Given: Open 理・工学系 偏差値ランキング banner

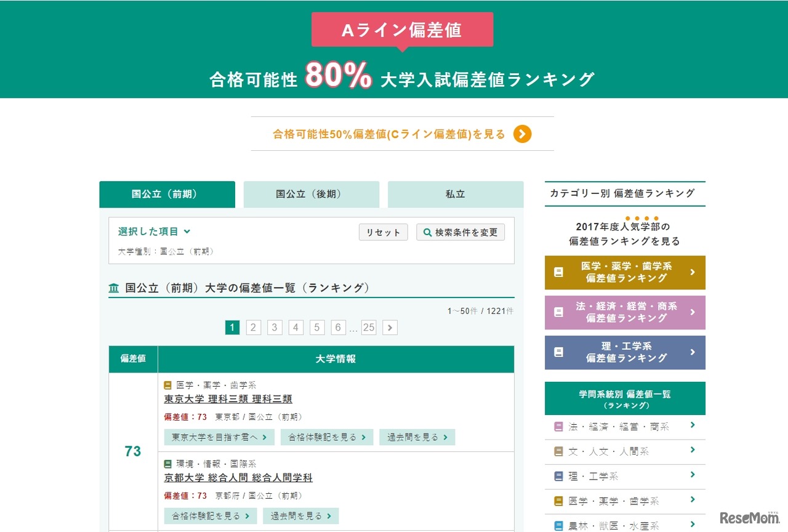Looking at the screenshot, I should tap(625, 352).
